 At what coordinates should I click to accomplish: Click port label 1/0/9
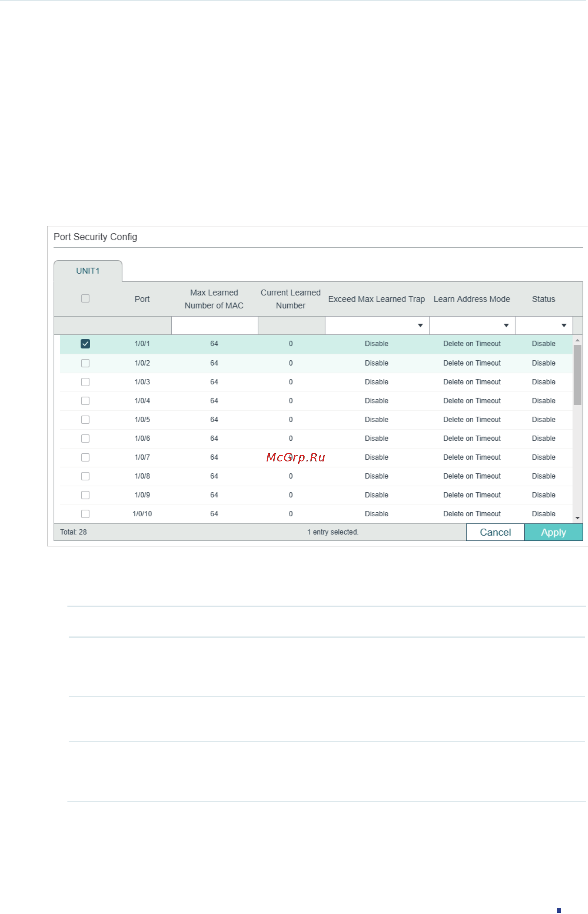[142, 495]
